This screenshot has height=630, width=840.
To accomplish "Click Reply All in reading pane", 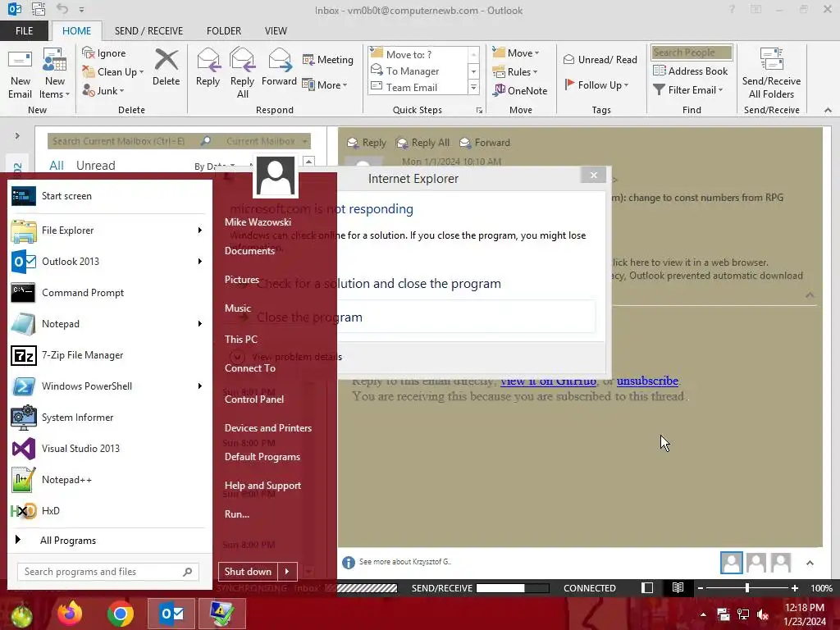I will pos(422,143).
